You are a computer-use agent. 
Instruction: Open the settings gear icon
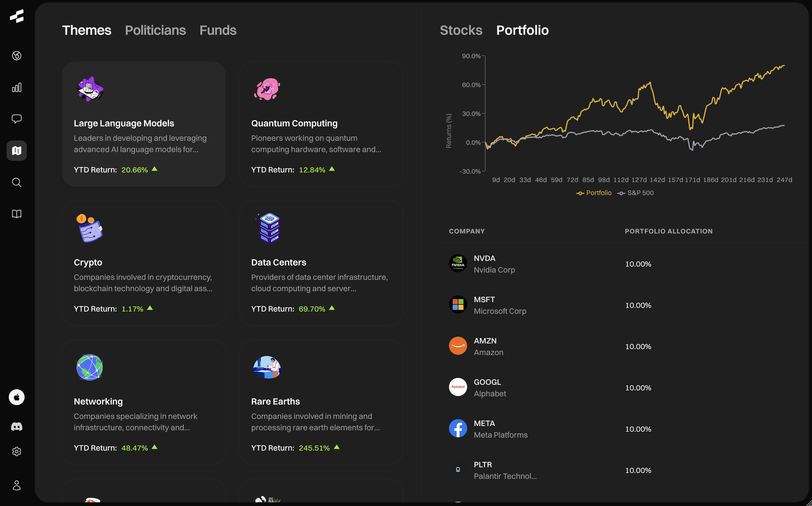(16, 451)
